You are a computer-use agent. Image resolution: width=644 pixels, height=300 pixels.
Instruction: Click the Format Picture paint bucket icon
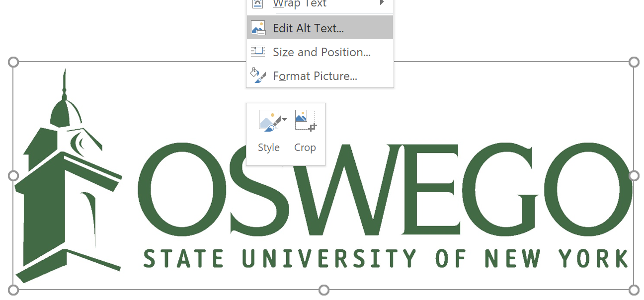click(258, 75)
